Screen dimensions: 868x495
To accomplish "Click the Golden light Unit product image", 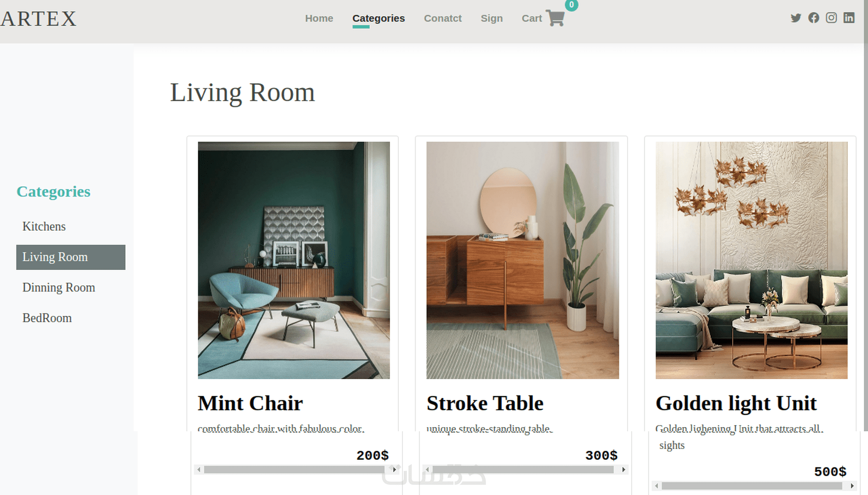I will (x=752, y=260).
